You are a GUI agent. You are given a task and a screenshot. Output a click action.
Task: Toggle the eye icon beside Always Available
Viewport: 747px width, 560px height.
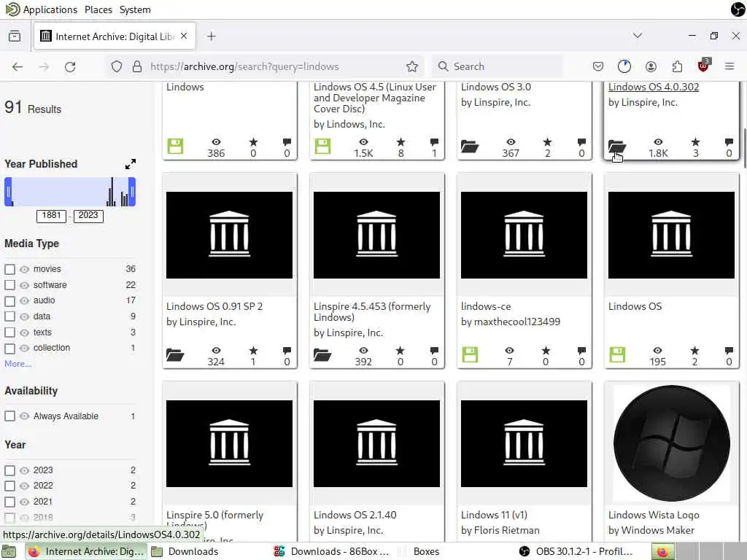pos(24,416)
